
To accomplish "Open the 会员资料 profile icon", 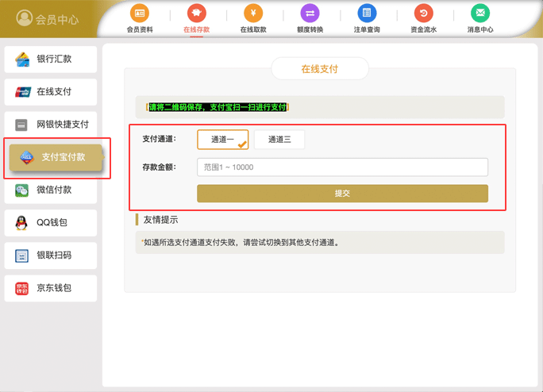I will coord(140,13).
